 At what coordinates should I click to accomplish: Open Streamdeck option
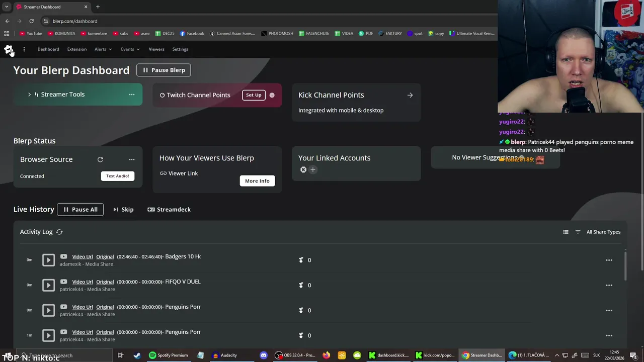point(169,210)
